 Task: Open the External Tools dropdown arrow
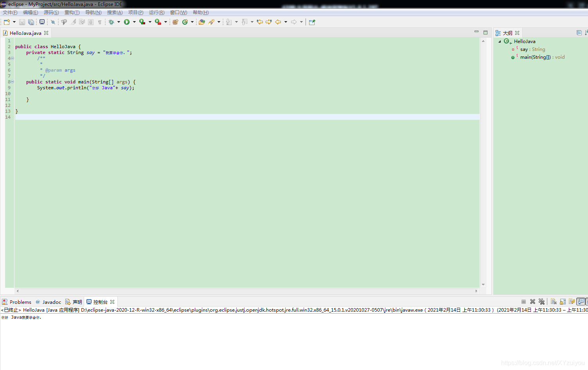pyautogui.click(x=165, y=22)
